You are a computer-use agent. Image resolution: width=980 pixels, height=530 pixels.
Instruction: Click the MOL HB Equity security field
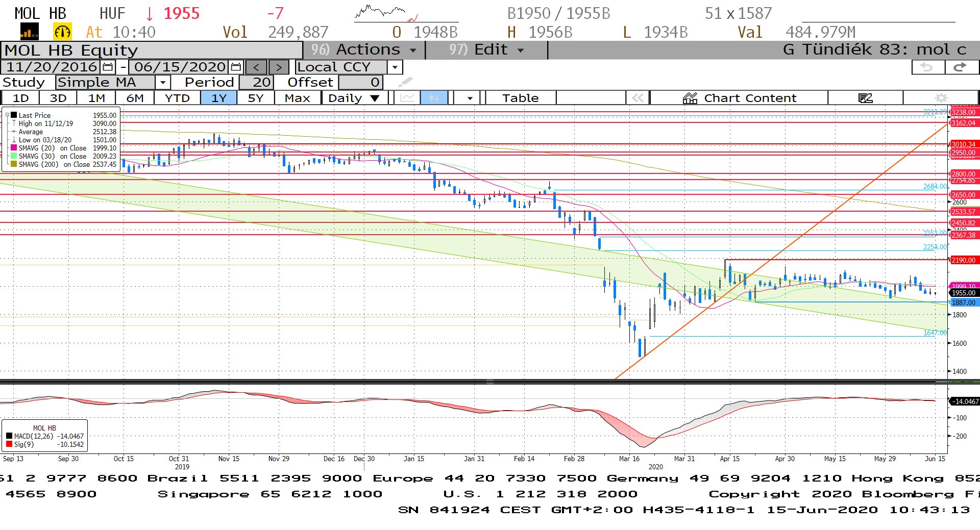152,50
